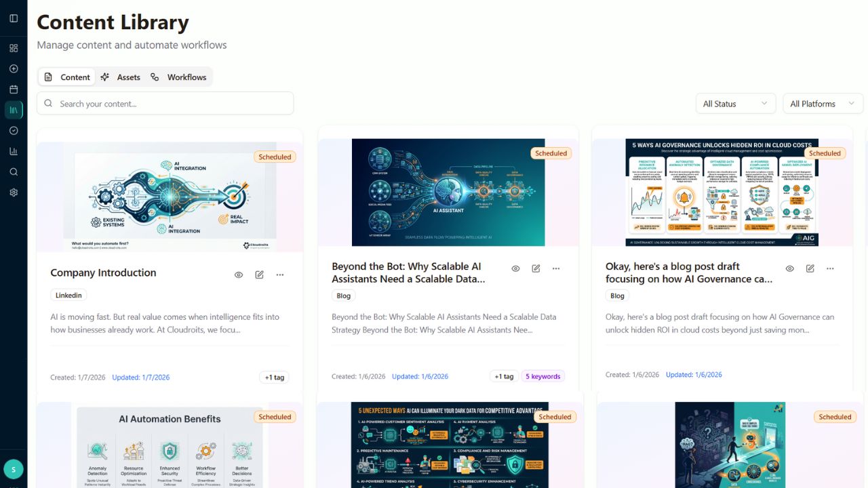Open the dashboard grid icon in sidebar
Viewport: 868px width, 488px height.
14,48
